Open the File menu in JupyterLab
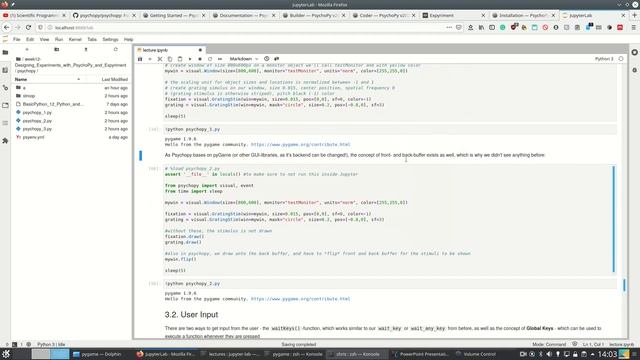Viewport: 640px width, 360px height. point(17,40)
